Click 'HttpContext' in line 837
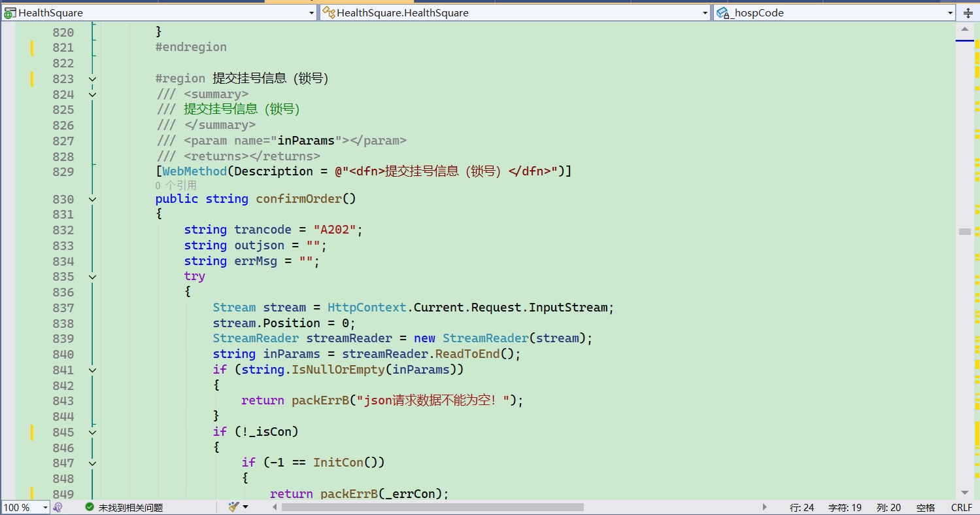 [367, 308]
